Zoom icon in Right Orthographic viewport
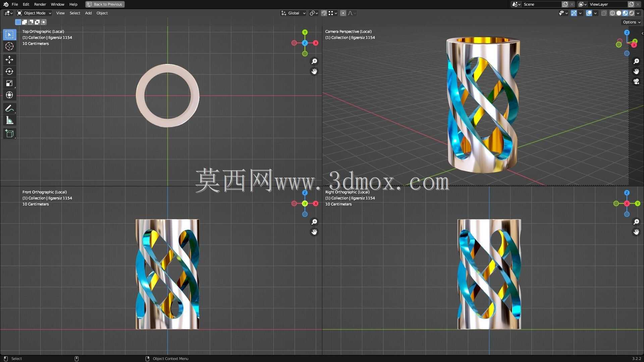The width and height of the screenshot is (644, 362). point(636,222)
